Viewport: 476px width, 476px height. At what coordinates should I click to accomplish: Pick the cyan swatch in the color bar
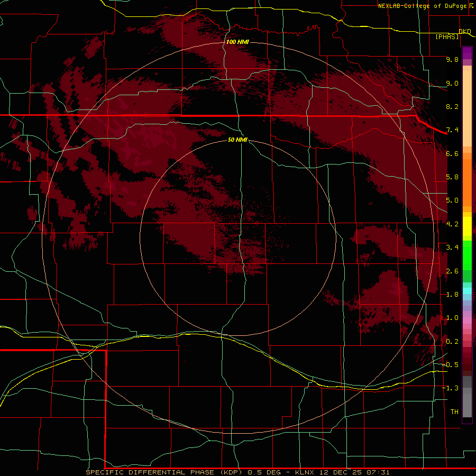point(467,291)
